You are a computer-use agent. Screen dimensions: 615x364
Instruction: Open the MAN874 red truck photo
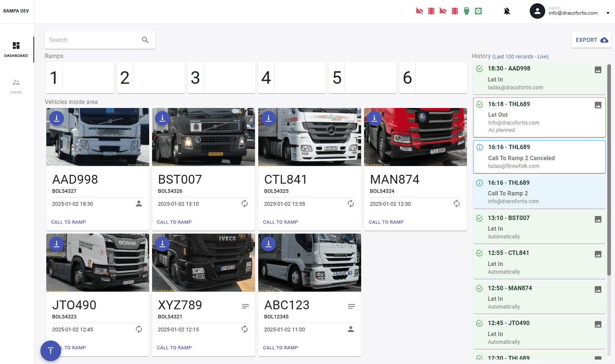coord(416,137)
